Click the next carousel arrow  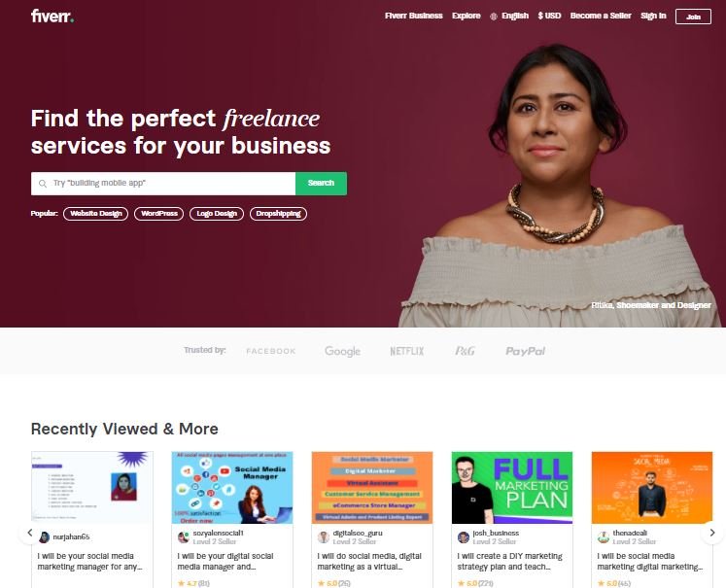pyautogui.click(x=712, y=533)
